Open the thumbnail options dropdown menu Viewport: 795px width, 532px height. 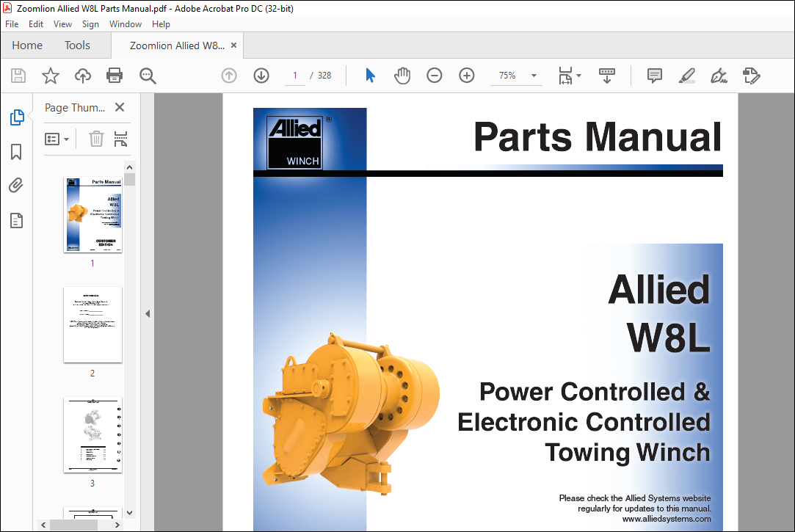click(57, 139)
